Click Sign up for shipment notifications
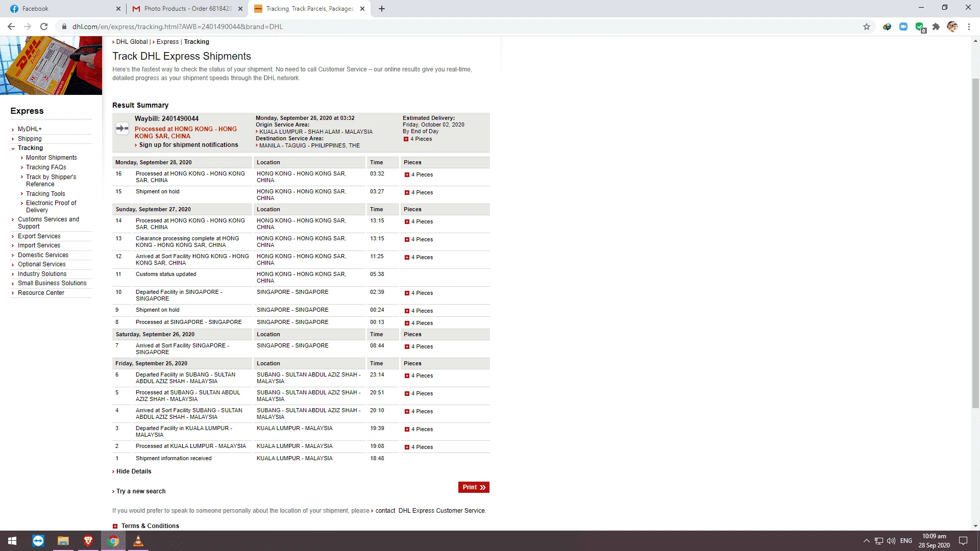Image resolution: width=980 pixels, height=551 pixels. coord(188,145)
